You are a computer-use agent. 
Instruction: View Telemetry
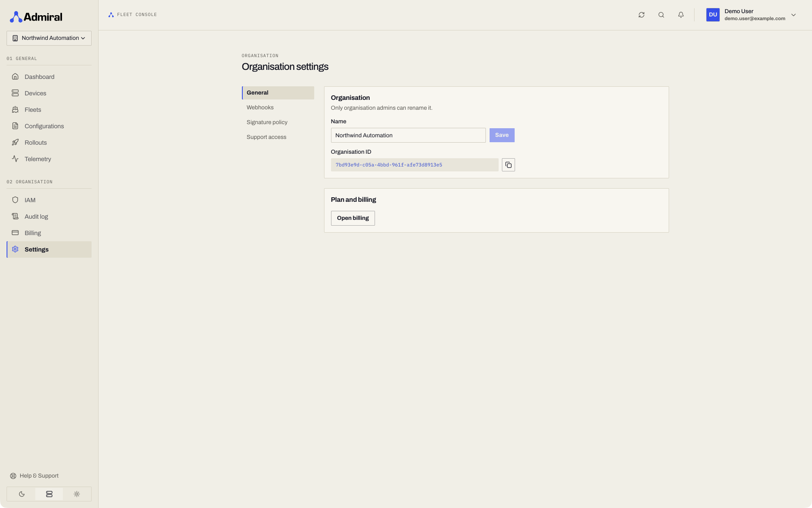pyautogui.click(x=49, y=159)
